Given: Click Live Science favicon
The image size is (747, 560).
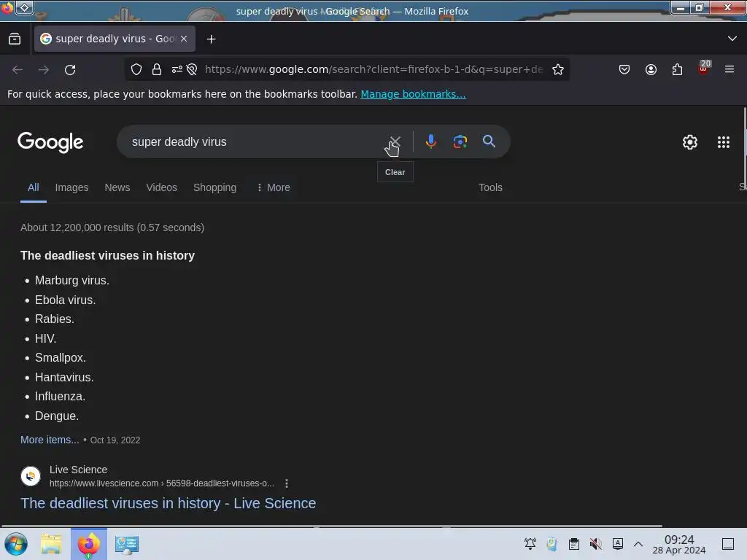Looking at the screenshot, I should (x=31, y=476).
